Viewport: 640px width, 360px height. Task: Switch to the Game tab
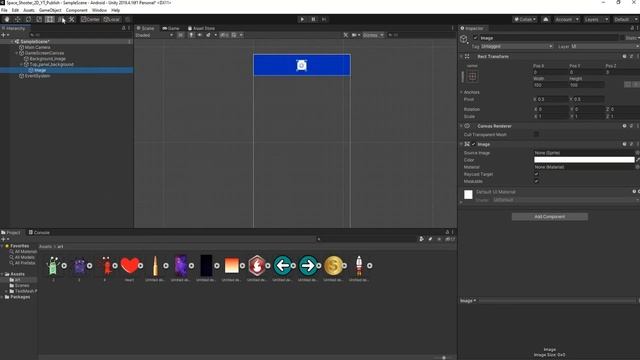(171, 28)
